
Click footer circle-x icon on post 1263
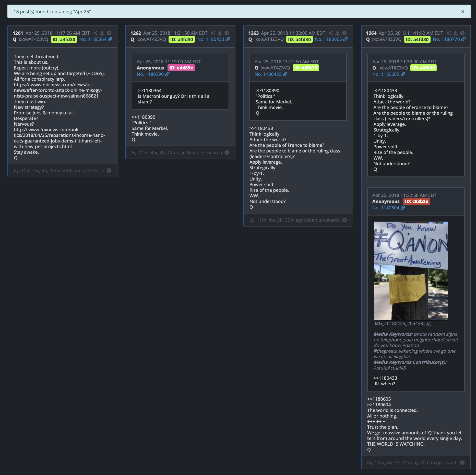pos(344,220)
